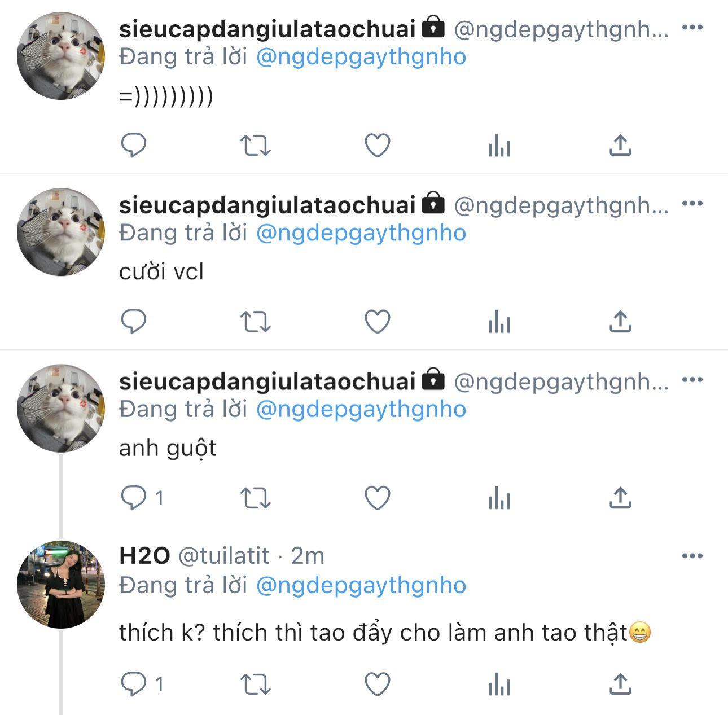Reply to the "=))))))))" tweet
728x715 pixels.
tap(134, 145)
